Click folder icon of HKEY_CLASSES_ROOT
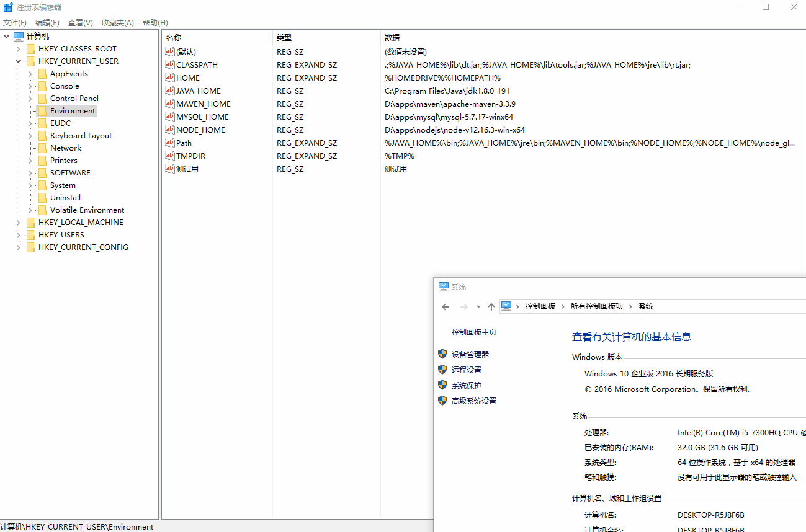The height and width of the screenshot is (532, 806). [x=30, y=49]
